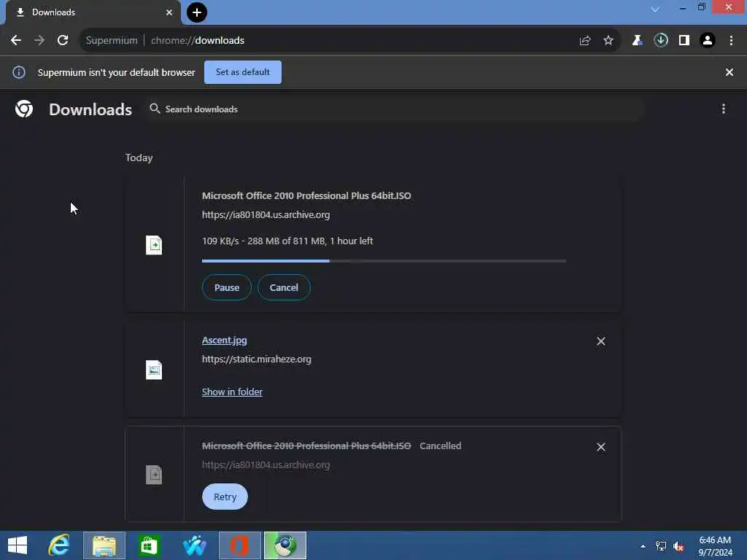
Task: Open a new tab with plus button
Action: pos(197,12)
